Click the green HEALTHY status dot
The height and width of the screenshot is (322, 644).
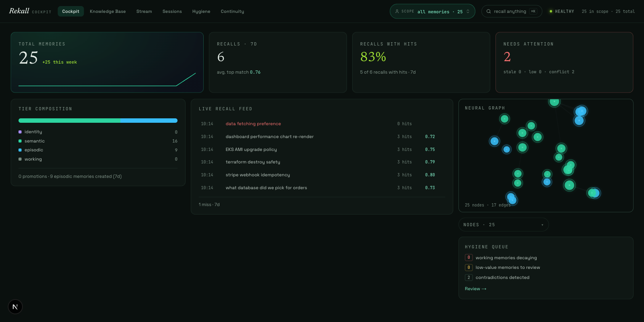click(551, 11)
